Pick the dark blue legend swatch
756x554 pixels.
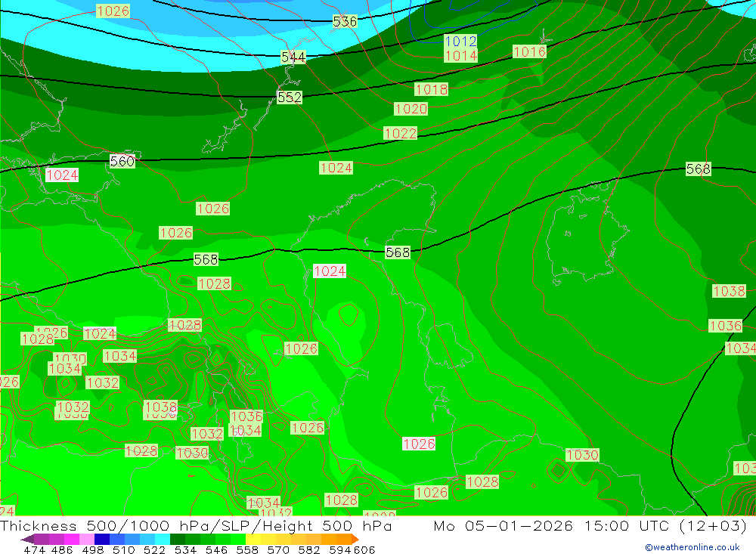(x=102, y=539)
